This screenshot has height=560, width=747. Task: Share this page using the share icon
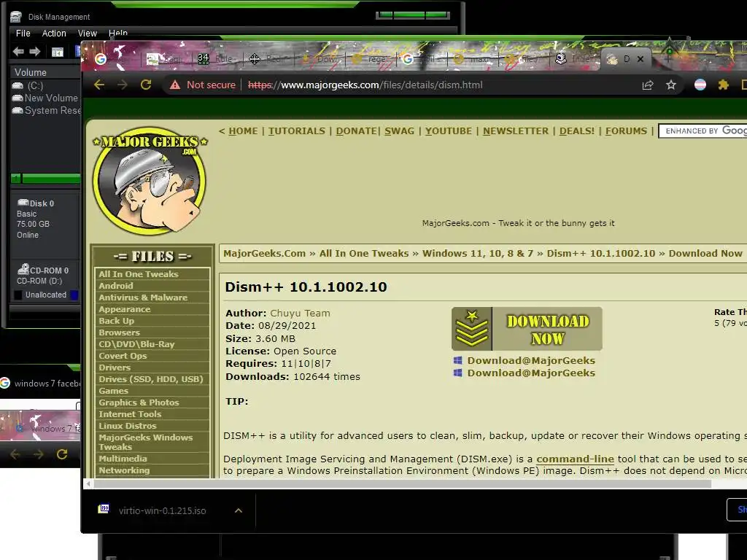coord(648,85)
